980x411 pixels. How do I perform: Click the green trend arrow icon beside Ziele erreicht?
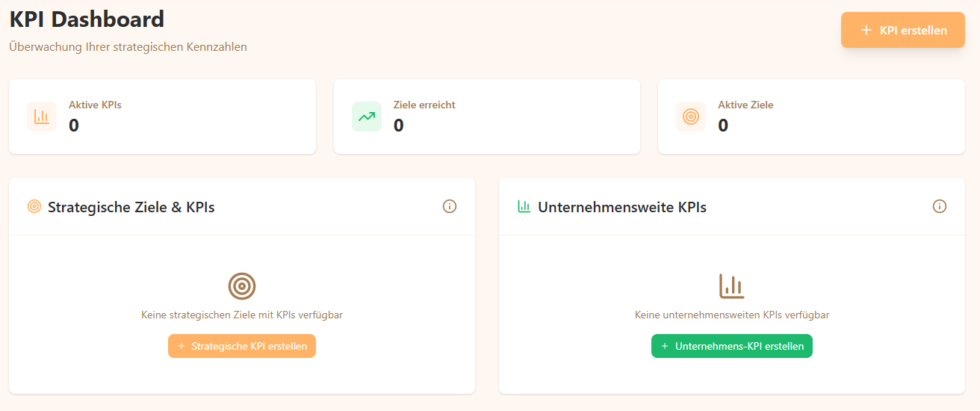click(367, 117)
